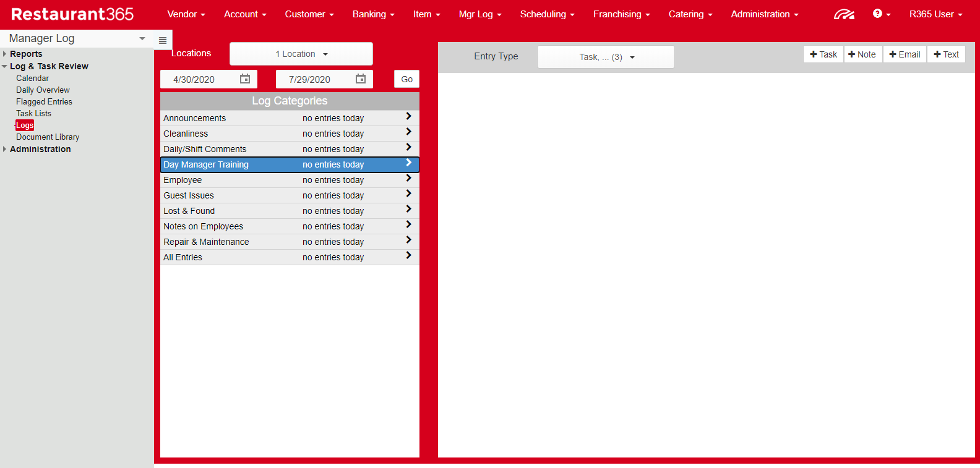Select the All Entries category
The height and width of the screenshot is (468, 980).
coord(290,257)
